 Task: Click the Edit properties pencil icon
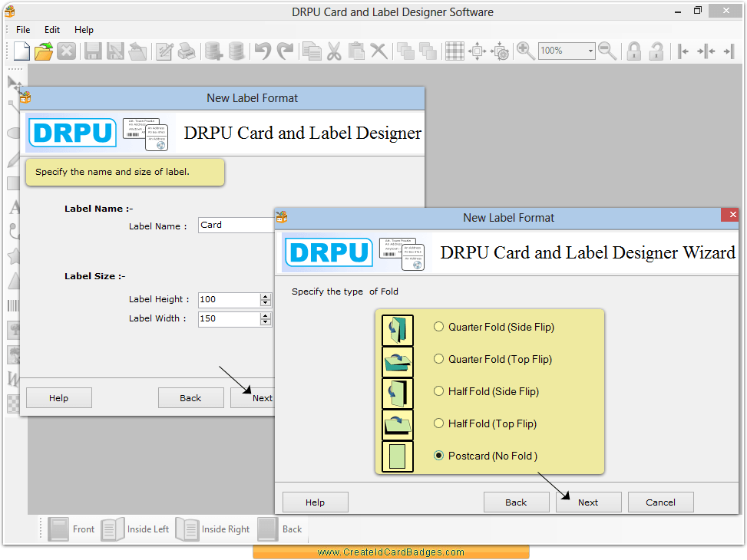click(x=164, y=51)
